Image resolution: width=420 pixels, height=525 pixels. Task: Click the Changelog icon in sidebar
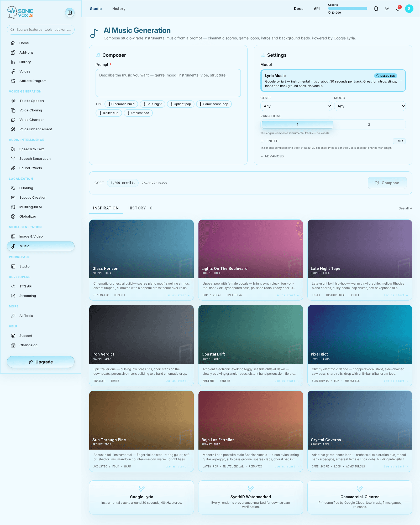[x=13, y=345]
